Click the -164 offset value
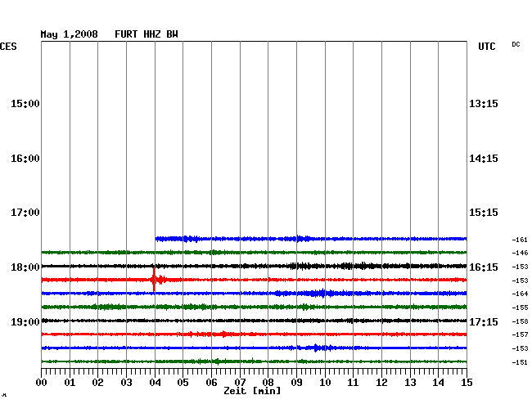The height and width of the screenshot is (404, 532). 520,294
